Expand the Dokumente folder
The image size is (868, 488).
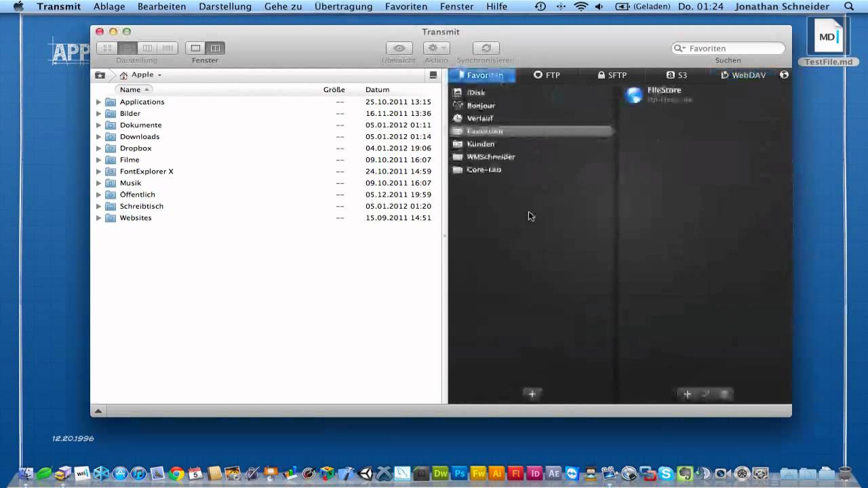coord(98,125)
